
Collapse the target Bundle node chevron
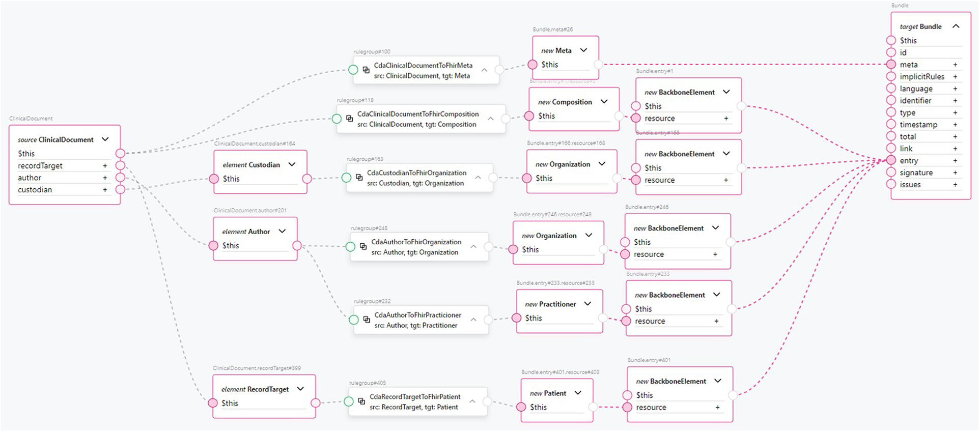[956, 26]
